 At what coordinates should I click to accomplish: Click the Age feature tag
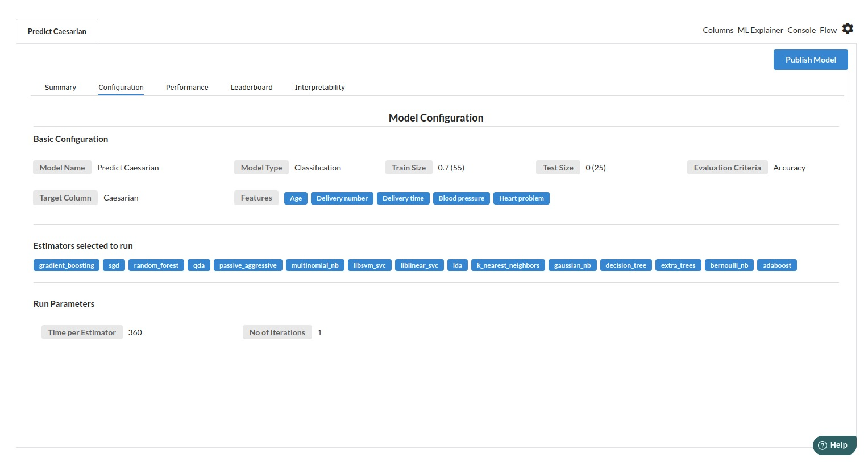pos(296,198)
